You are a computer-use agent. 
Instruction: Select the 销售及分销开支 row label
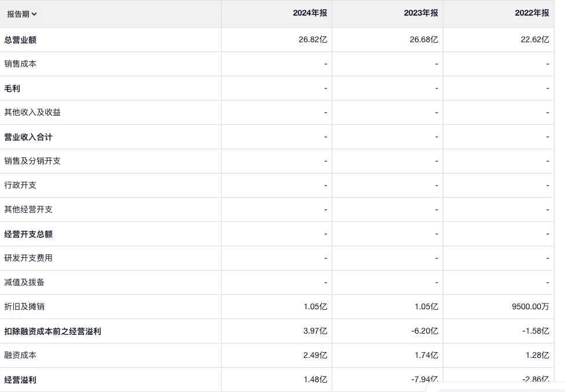pyautogui.click(x=32, y=161)
